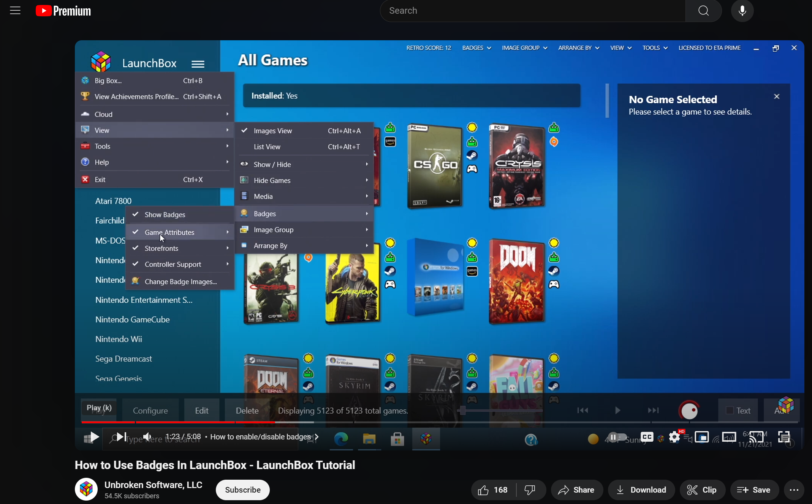Click the LaunchBox cube logo

click(x=101, y=62)
